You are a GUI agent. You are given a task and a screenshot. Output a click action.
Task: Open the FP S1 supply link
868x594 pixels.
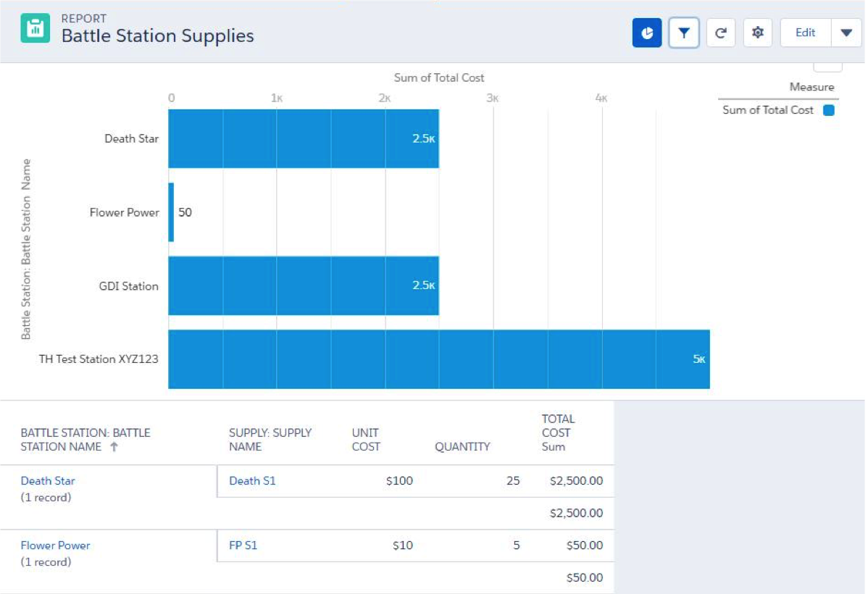point(243,545)
